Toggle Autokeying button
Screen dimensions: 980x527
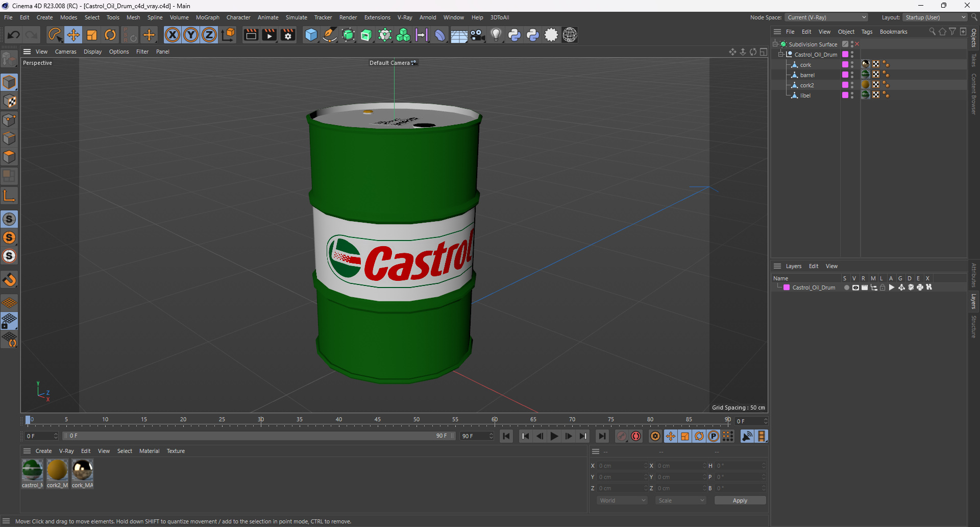[x=636, y=436]
